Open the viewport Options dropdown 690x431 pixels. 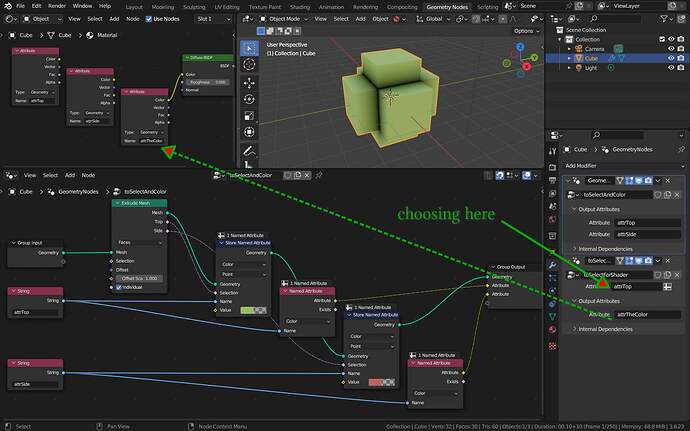pos(527,31)
